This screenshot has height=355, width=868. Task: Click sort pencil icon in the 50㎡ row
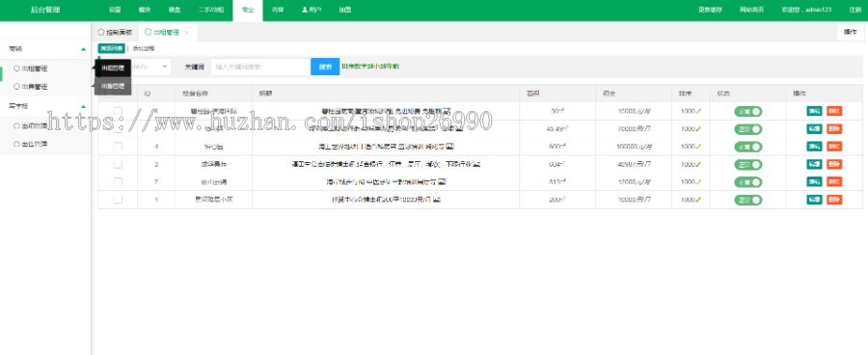pyautogui.click(x=698, y=112)
